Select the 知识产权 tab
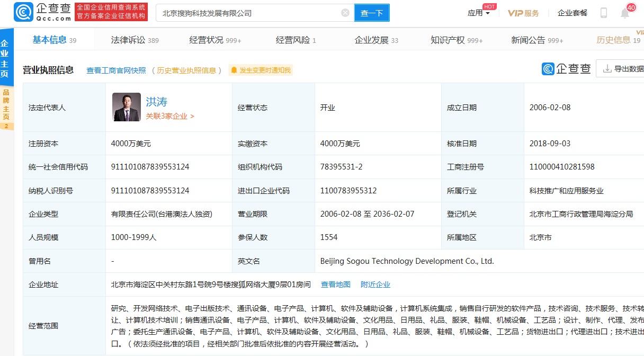The height and width of the screenshot is (356, 644). [448, 40]
